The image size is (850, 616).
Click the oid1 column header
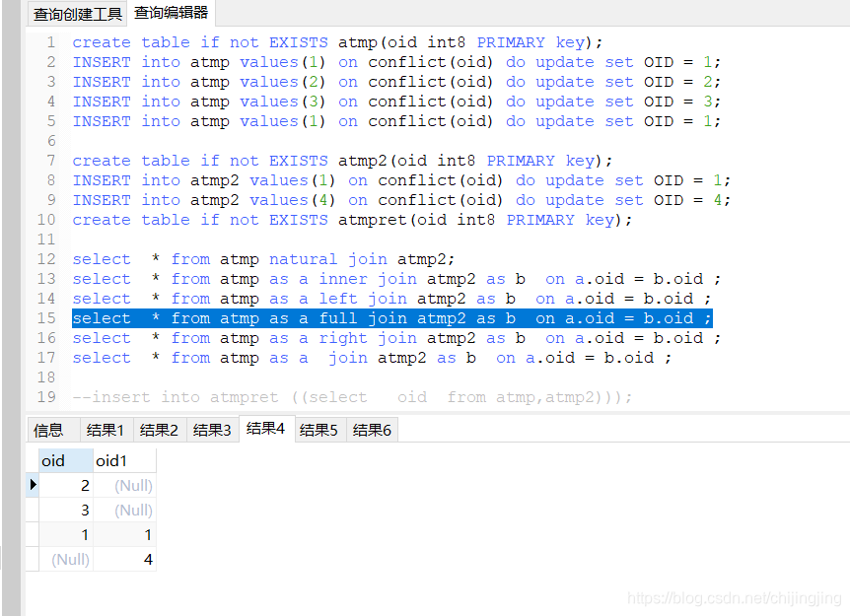(124, 460)
